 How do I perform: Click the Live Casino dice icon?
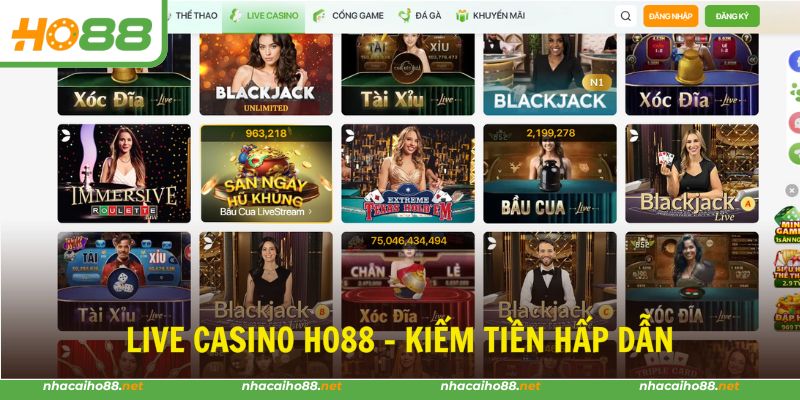click(x=236, y=15)
